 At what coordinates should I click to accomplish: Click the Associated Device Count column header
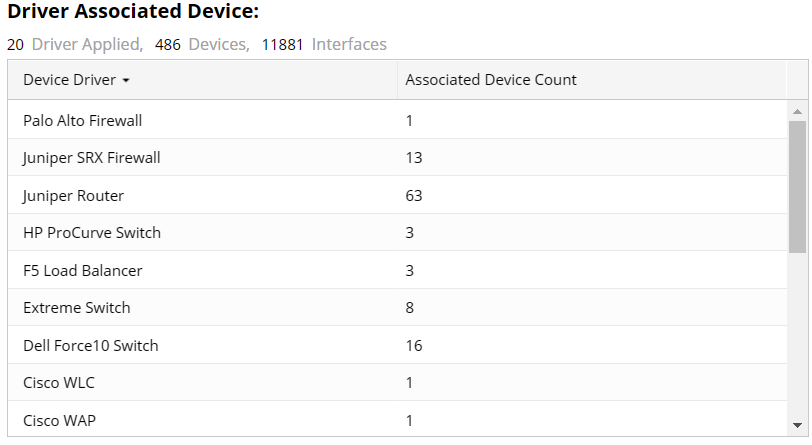tap(491, 80)
